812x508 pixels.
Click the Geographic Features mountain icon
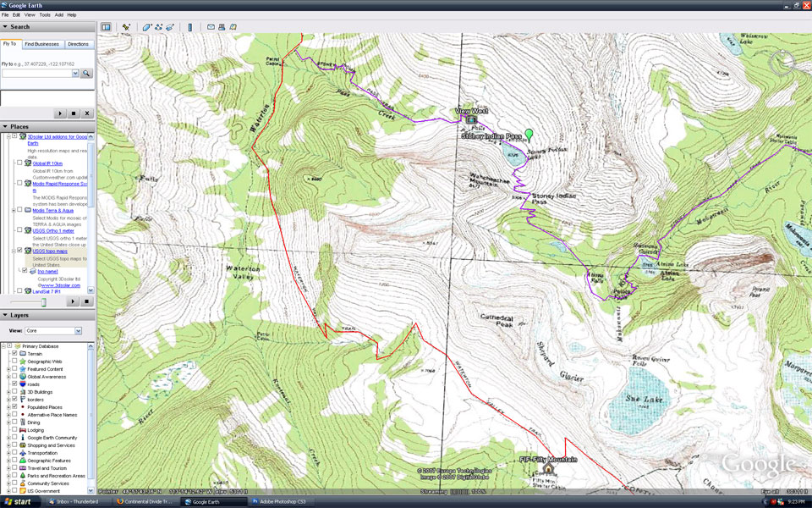[x=22, y=461]
